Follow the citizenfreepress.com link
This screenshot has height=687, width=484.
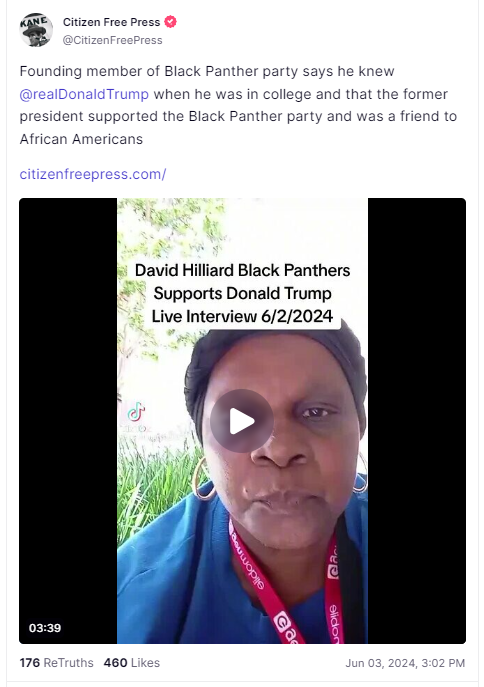93,174
